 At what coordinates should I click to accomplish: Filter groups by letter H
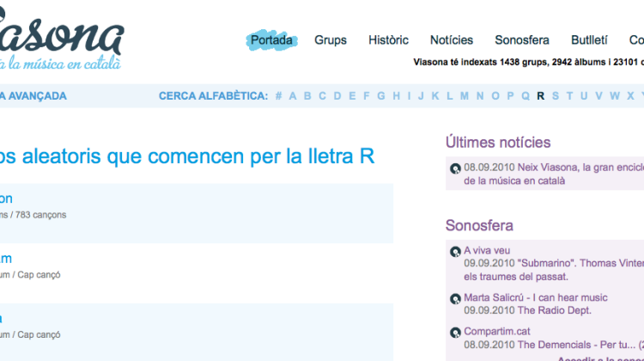point(397,95)
